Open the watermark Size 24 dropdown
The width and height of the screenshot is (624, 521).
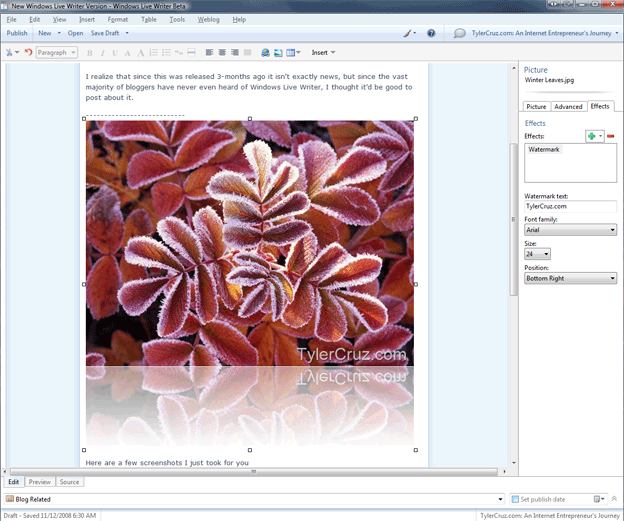coord(537,254)
